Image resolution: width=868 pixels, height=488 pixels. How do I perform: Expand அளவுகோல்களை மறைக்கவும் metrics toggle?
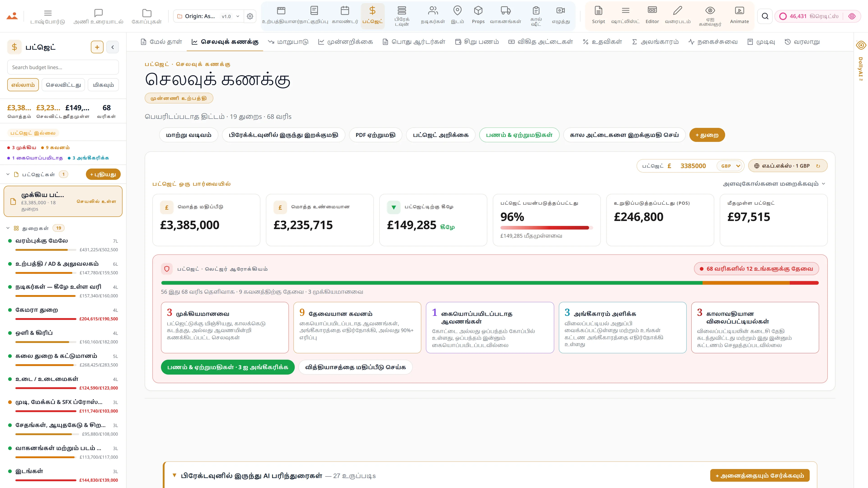[774, 184]
